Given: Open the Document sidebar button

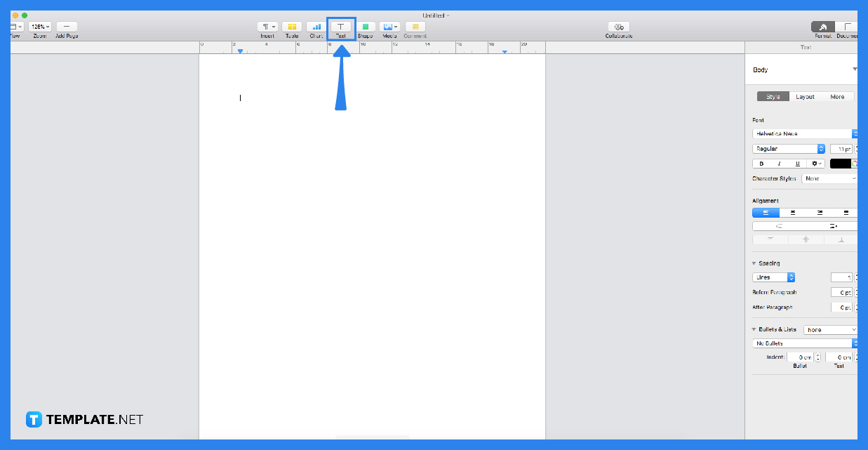Looking at the screenshot, I should (847, 26).
